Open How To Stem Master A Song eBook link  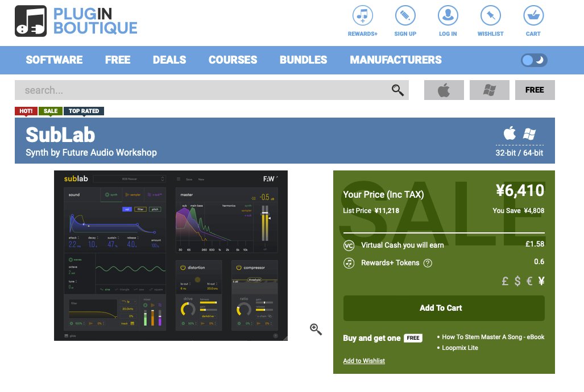[x=493, y=337]
